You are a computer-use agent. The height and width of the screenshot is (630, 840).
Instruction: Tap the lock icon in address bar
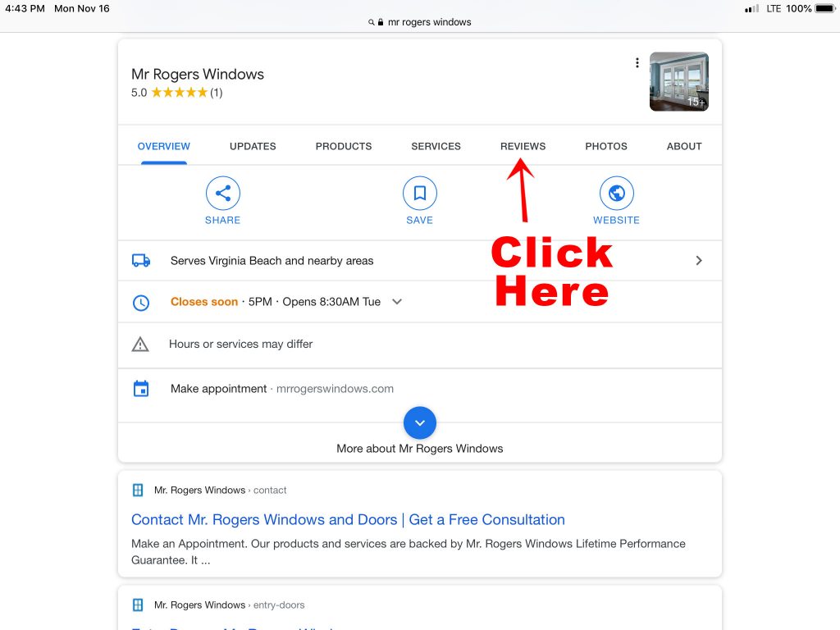pyautogui.click(x=381, y=22)
